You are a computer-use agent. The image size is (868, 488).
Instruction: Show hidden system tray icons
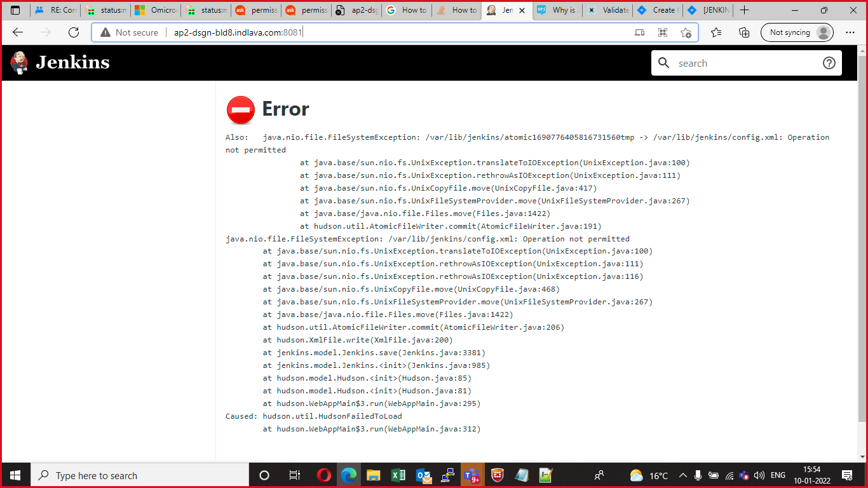pyautogui.click(x=683, y=475)
